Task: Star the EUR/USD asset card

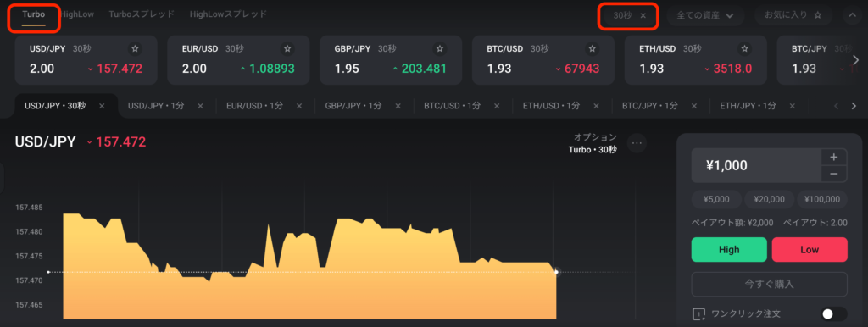Action: tap(287, 48)
